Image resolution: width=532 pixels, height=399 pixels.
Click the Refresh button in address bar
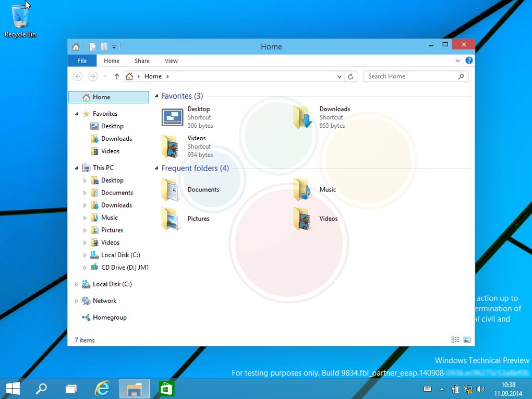point(351,77)
